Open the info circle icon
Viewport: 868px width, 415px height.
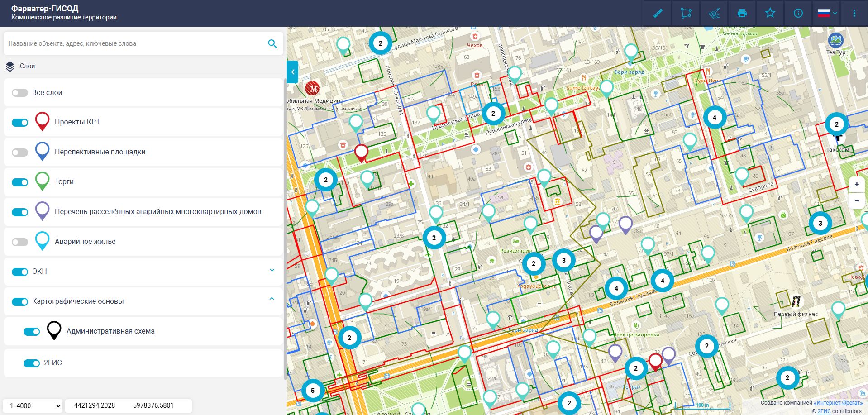tap(798, 13)
